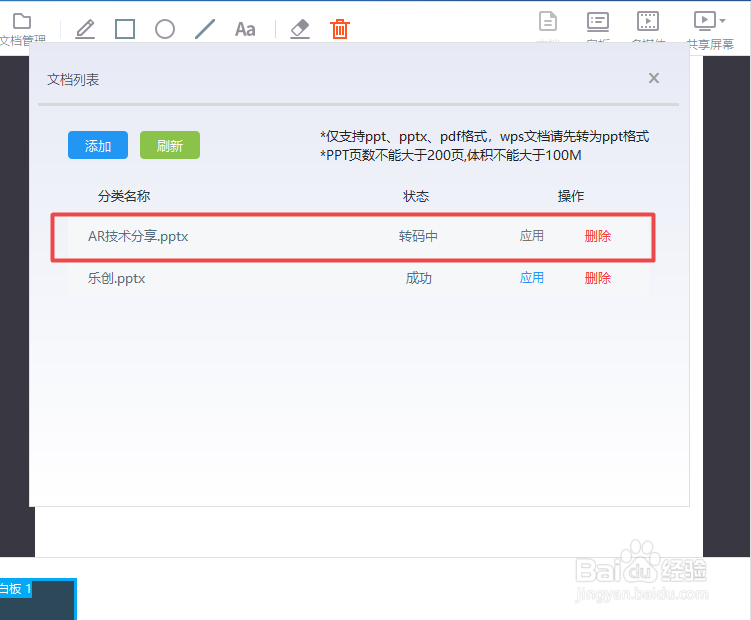Open the 白板 1 thumbnail
The width and height of the screenshot is (751, 620).
[x=38, y=599]
